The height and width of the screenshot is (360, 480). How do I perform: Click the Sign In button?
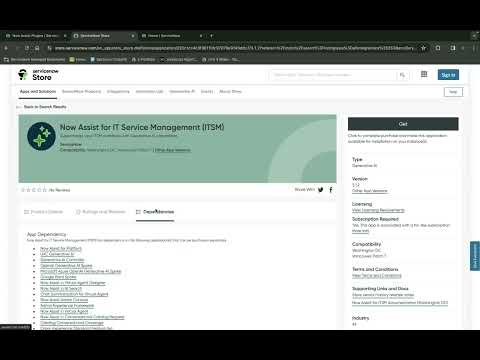coord(448,75)
